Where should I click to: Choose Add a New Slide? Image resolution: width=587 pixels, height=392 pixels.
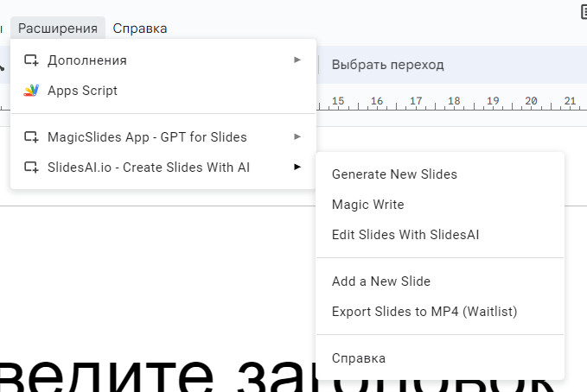pyautogui.click(x=381, y=281)
